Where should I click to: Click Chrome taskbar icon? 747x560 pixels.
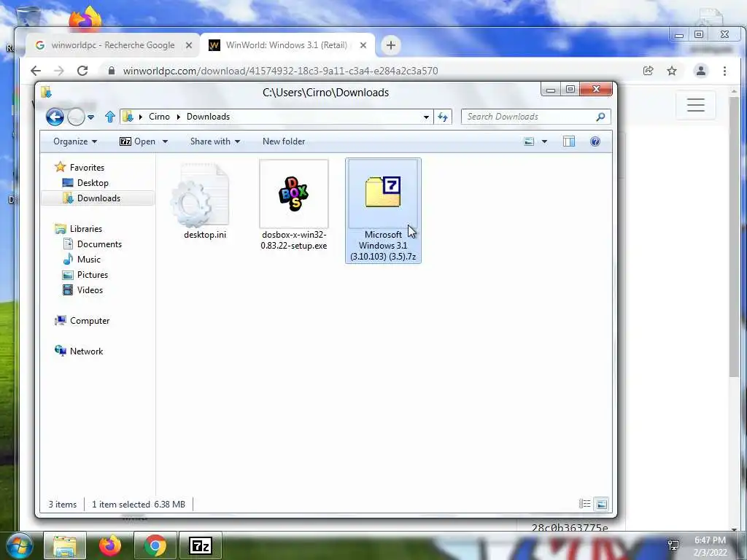click(155, 545)
